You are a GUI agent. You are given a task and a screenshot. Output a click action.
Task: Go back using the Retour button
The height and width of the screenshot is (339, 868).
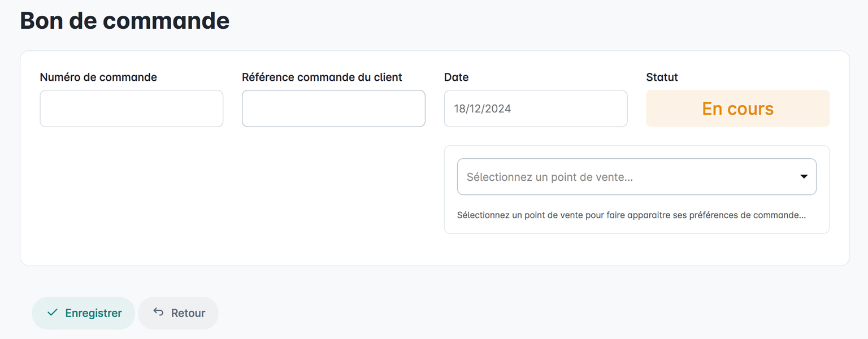[x=178, y=313]
